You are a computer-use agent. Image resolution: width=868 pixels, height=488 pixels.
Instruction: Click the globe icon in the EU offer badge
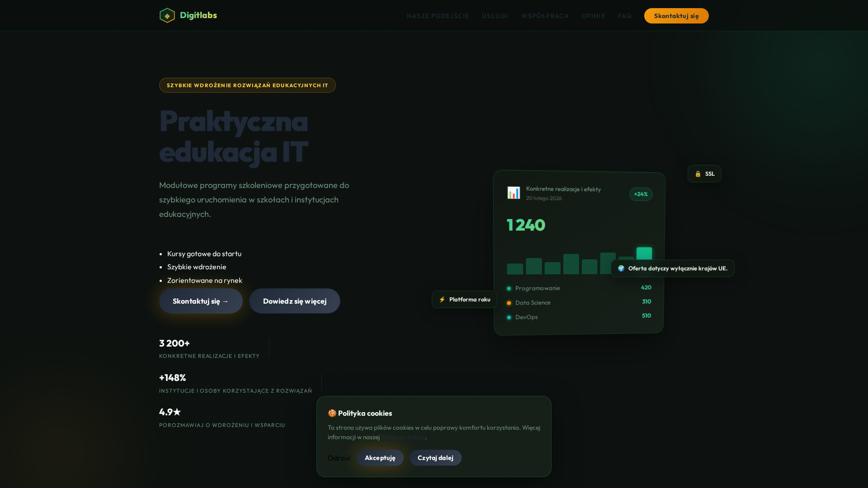[x=621, y=268]
